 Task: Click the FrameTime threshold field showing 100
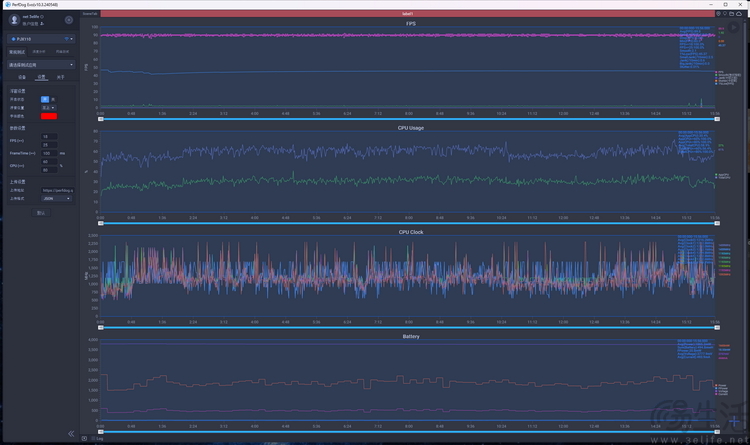[49, 153]
